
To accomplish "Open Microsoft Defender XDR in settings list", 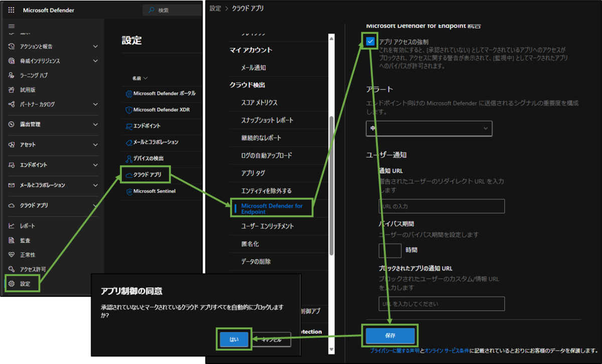I will tap(162, 110).
